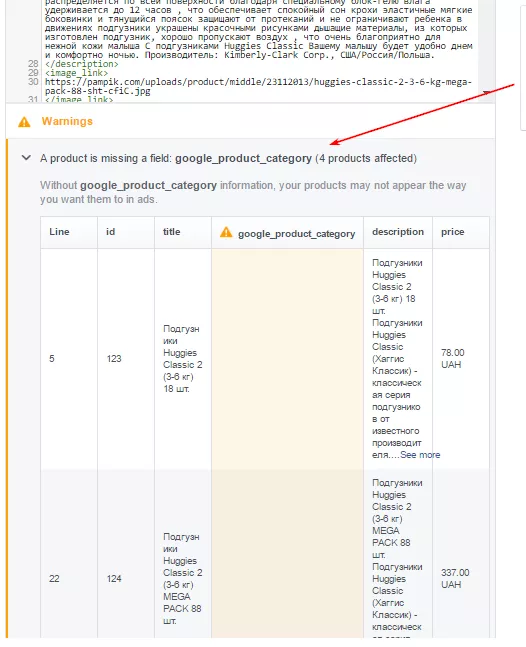Click the closing description tag in code
526x647 pixels.
tap(82, 64)
